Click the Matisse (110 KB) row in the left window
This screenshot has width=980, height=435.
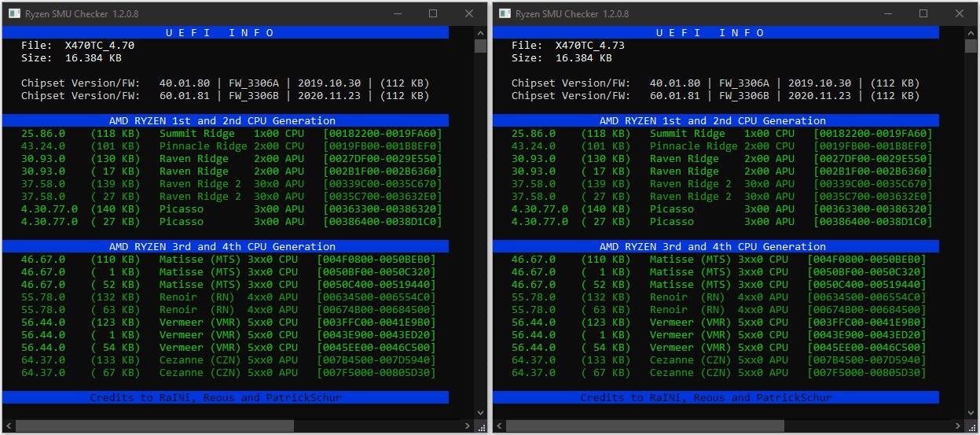(229, 260)
